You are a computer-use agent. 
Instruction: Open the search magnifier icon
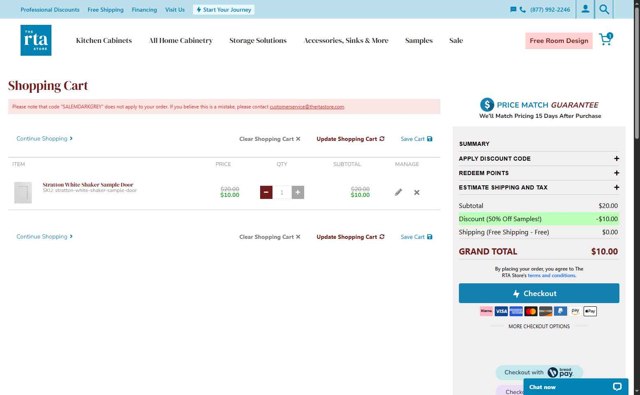(604, 9)
